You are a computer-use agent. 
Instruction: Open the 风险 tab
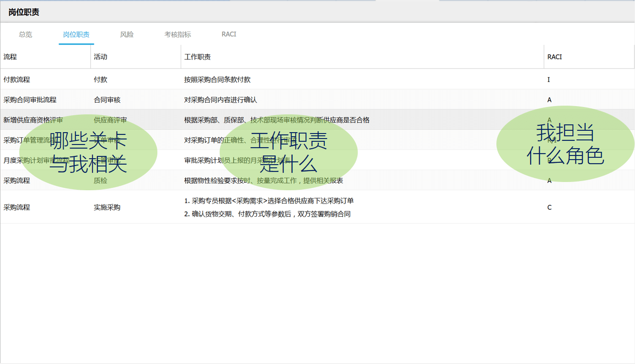[x=127, y=34]
